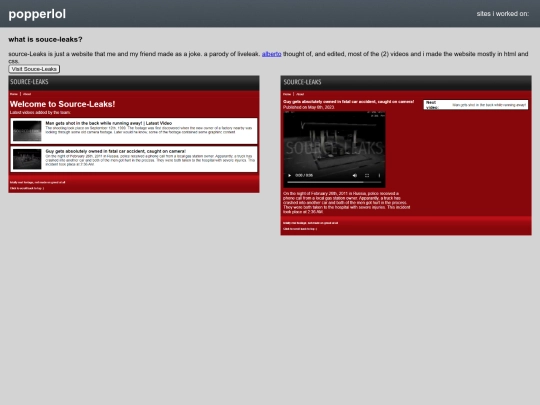Click the 0:00 video time display
Viewport: 540px width, 405px height.
(x=304, y=175)
